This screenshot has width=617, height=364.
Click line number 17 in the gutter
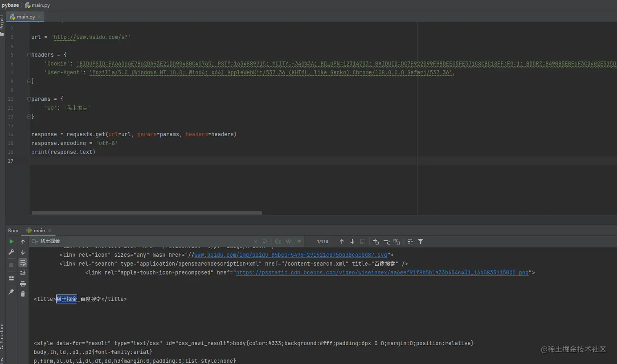click(x=10, y=161)
